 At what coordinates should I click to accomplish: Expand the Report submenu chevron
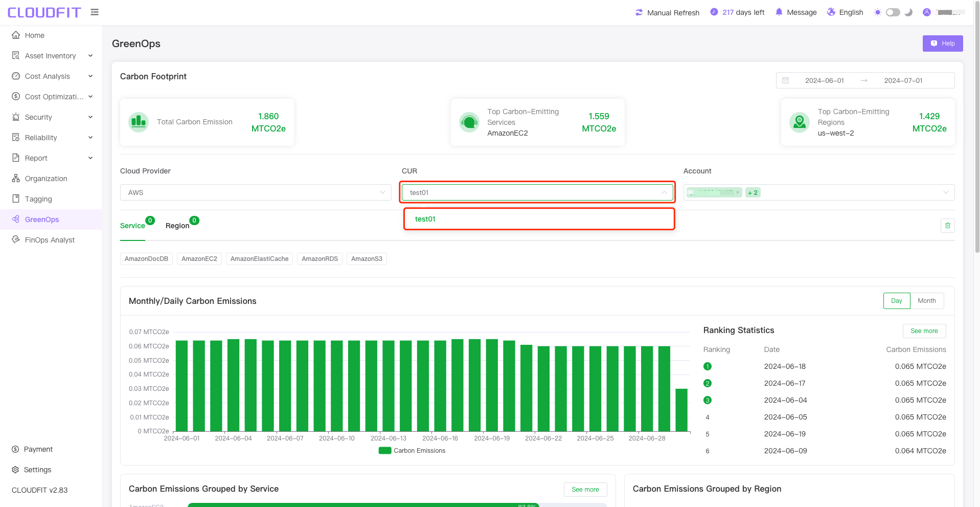tap(90, 158)
